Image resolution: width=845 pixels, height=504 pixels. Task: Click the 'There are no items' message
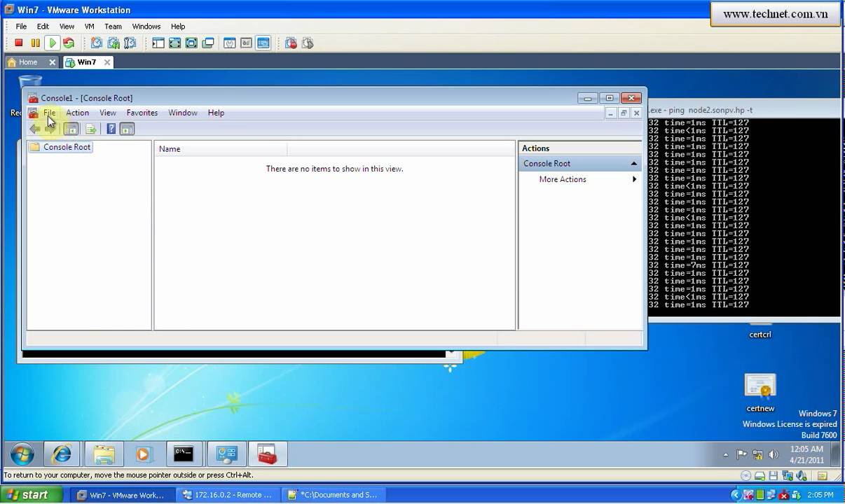[334, 169]
